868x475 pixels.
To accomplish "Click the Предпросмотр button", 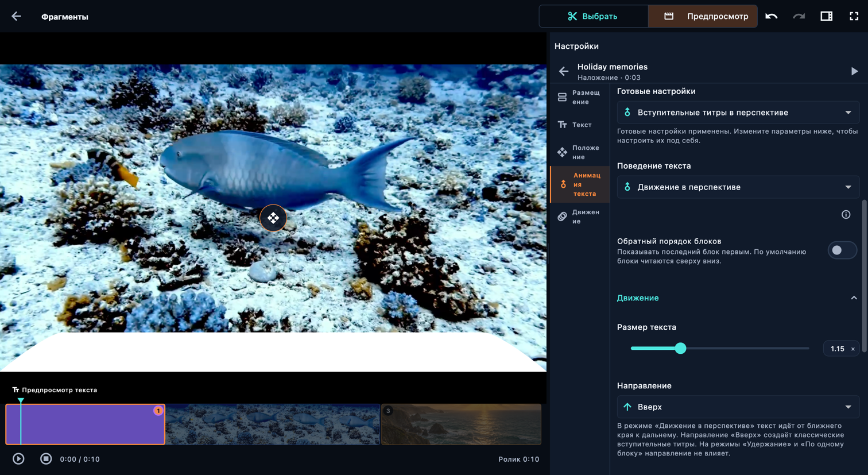I will coord(703,16).
